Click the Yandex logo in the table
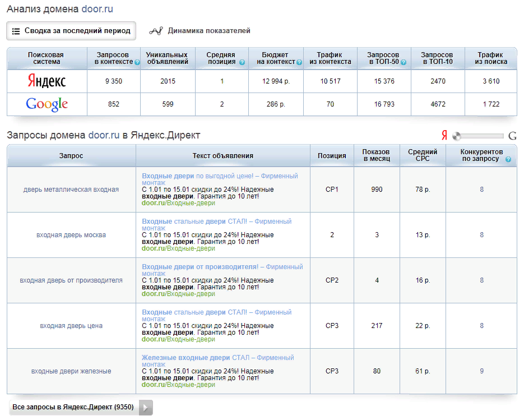 click(47, 81)
